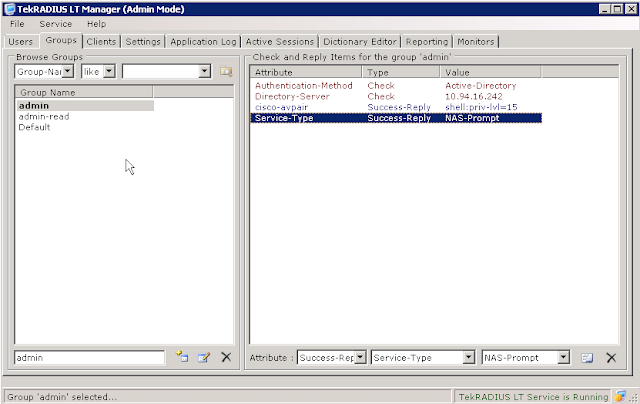Viewport: 640px width, 404px height.
Task: Close the TekRADIUS LT Manager window
Action: [631, 9]
